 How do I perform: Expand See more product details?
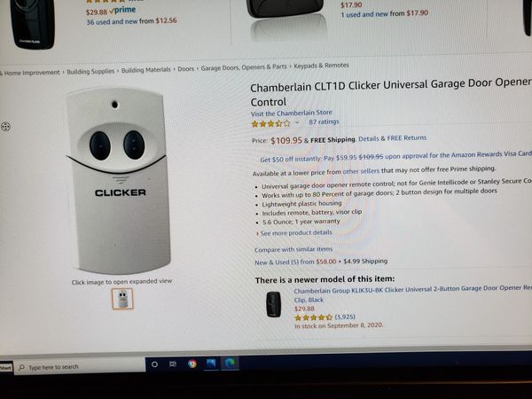click(x=294, y=232)
